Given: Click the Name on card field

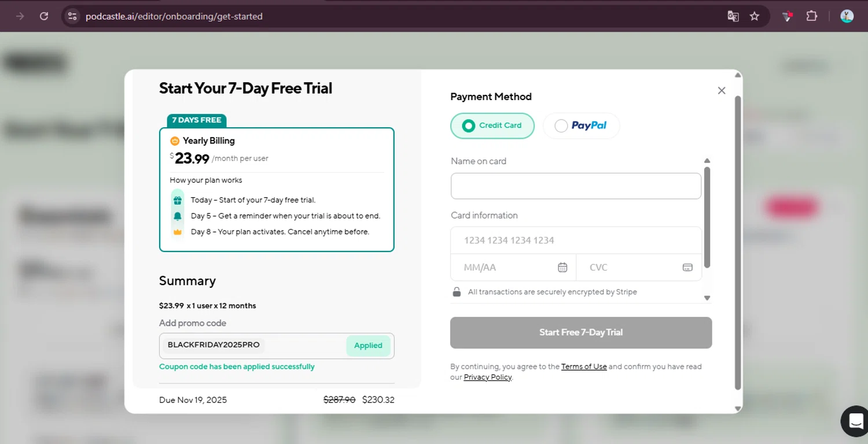Looking at the screenshot, I should (x=576, y=186).
